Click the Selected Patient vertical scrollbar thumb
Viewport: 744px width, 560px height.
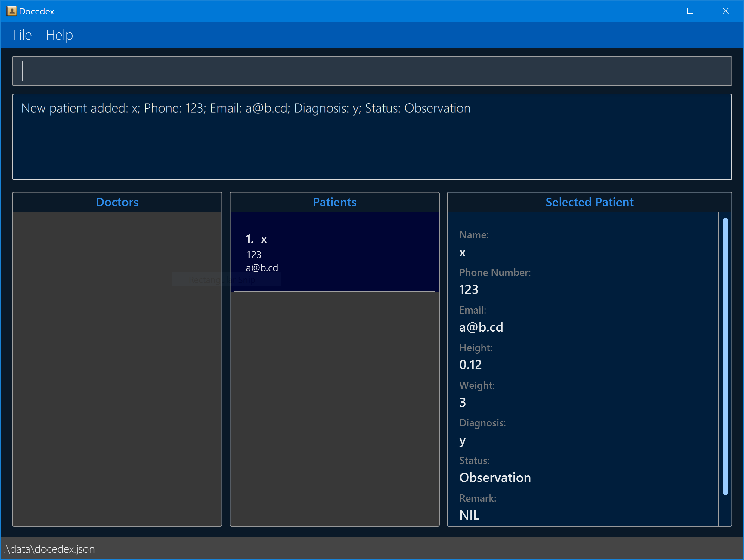[x=725, y=356]
